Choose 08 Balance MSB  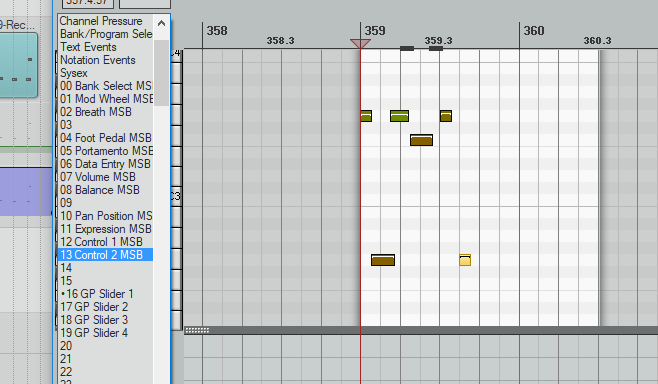105,190
